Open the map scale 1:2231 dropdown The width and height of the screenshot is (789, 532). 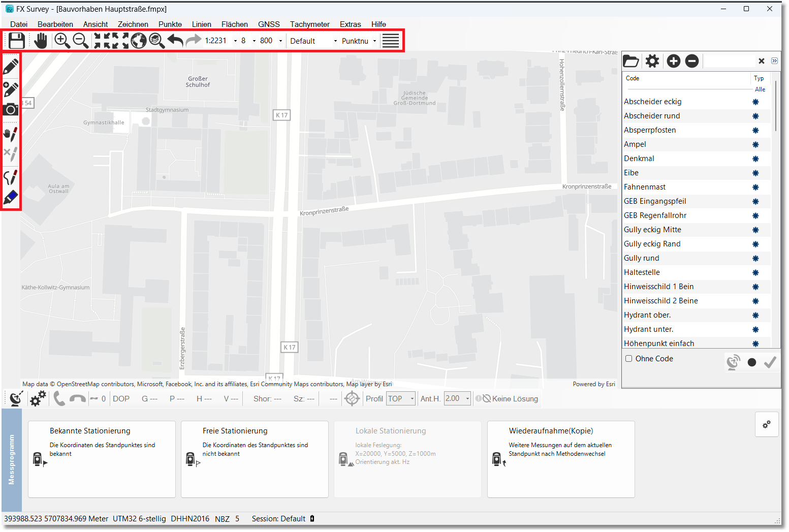pos(235,41)
